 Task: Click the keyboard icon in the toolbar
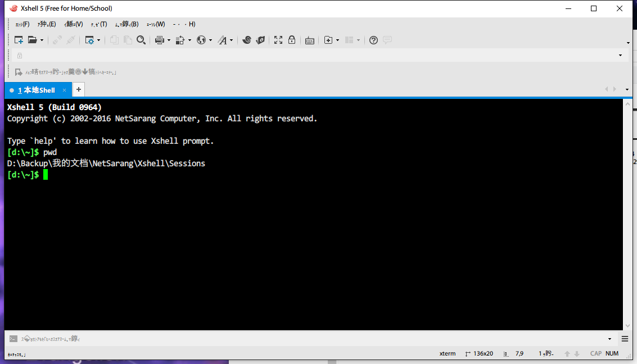(x=309, y=40)
